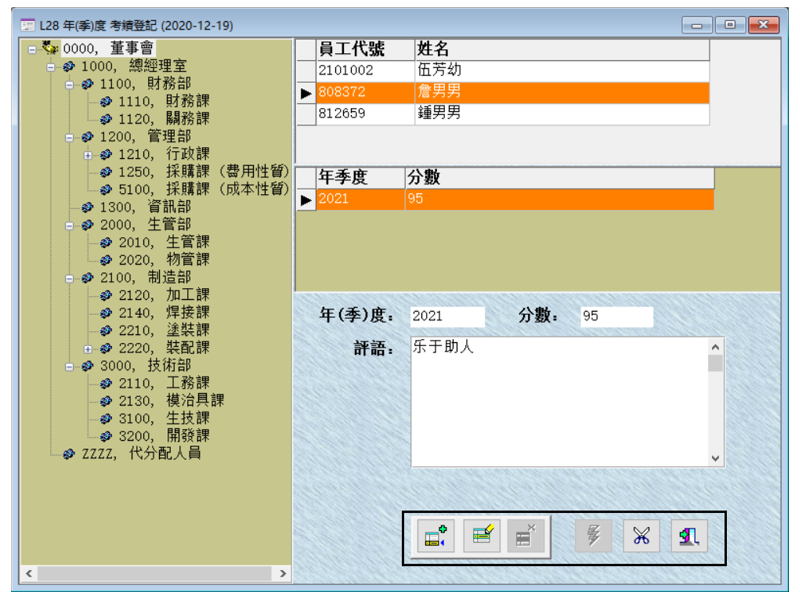Click the delete record icon
This screenshot has width=800, height=599.
(526, 536)
